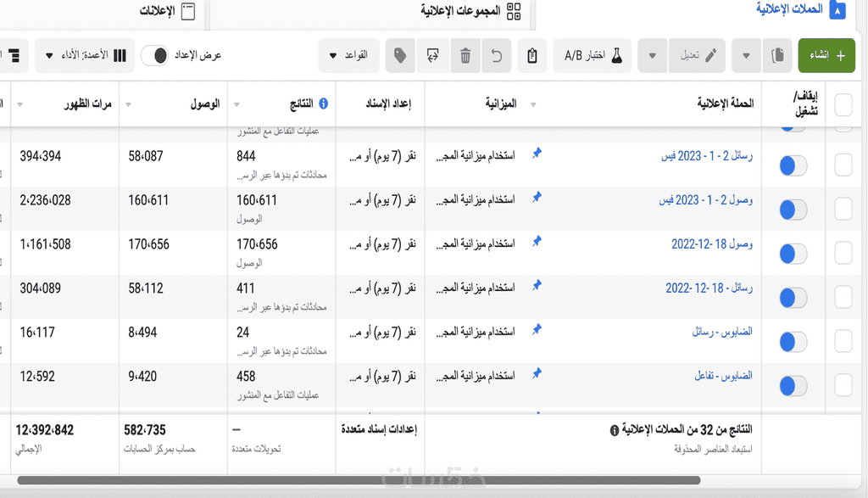
Task: Toggle campaign وصول 18 -2022-12 switch
Action: [793, 254]
